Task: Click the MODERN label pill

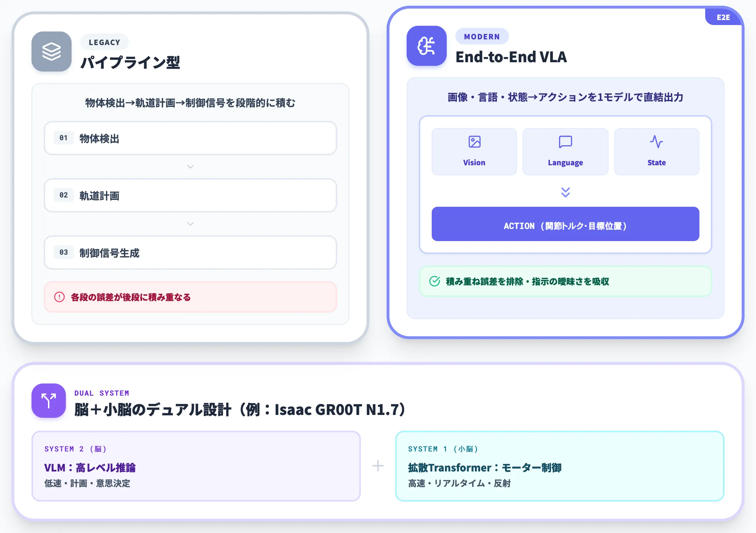Action: [x=482, y=36]
